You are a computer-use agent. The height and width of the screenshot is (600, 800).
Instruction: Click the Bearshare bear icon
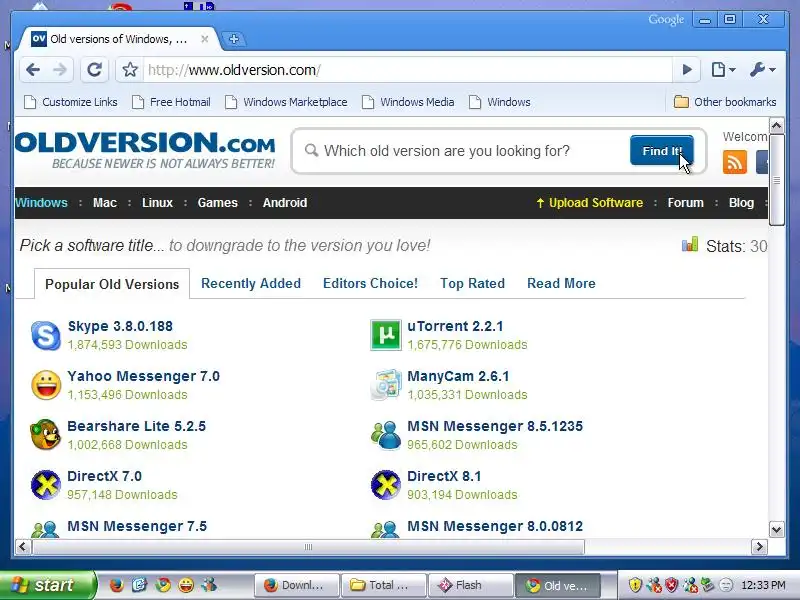[45, 435]
